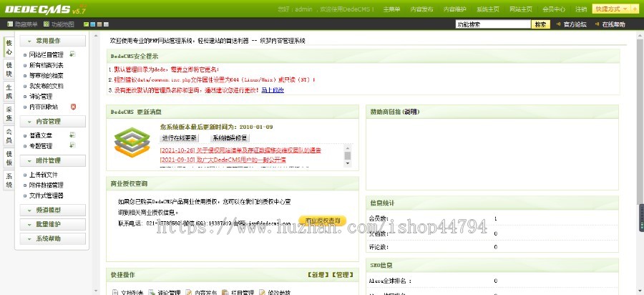The height and width of the screenshot is (295, 644).
Task: Click the 修改参数 icon in 快捷操作
Action: coord(262,293)
